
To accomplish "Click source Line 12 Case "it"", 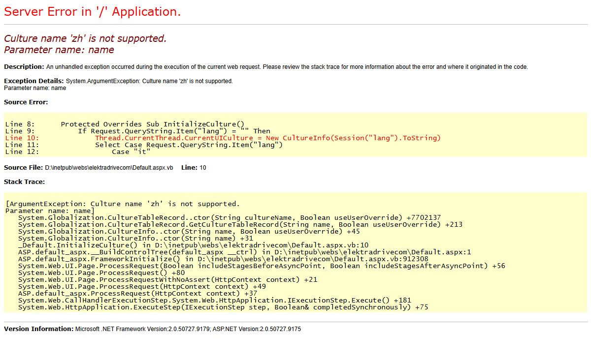I will pos(78,152).
